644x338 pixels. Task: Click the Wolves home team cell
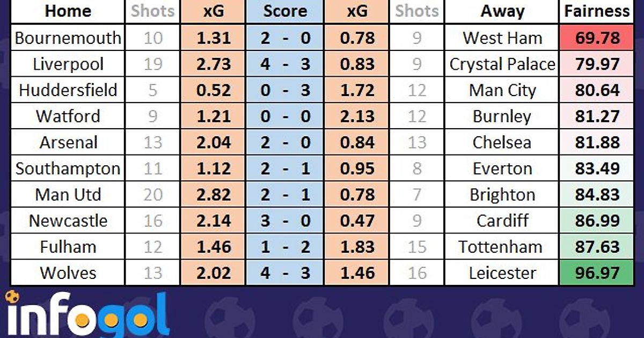[x=68, y=273]
